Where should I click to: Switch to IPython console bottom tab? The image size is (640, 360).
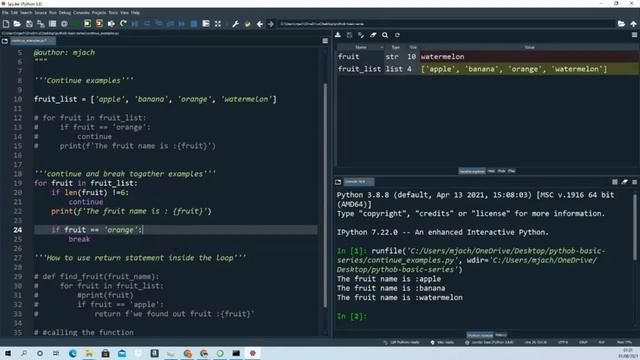[480, 335]
